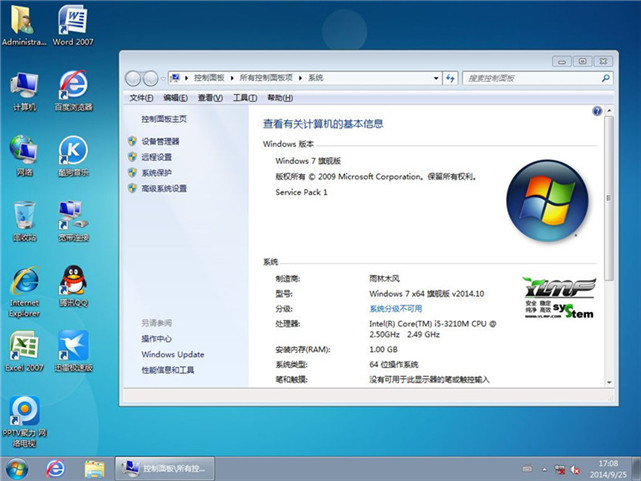Image resolution: width=641 pixels, height=481 pixels.
Task: Open the Administrator folder desktop icon
Action: [24, 25]
